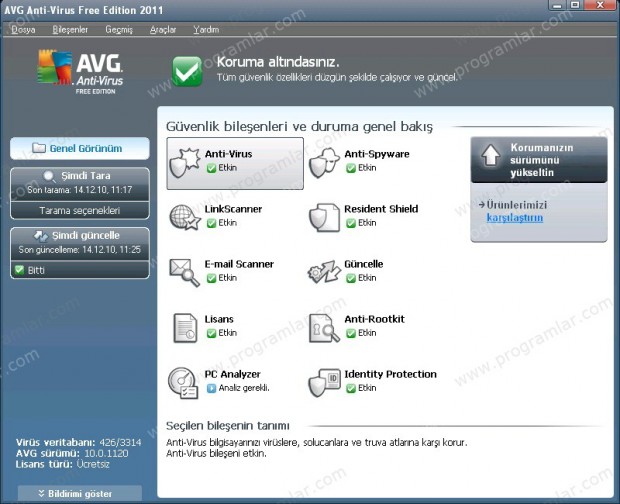Screen dimensions: 620x504
Task: Click the Lisans türü Ücretsiz text
Action: tap(62, 464)
